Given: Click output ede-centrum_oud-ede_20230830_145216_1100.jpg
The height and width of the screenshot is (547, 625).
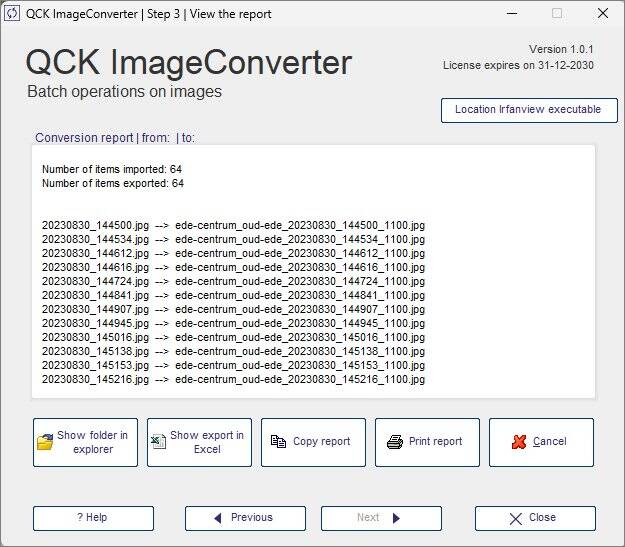Looking at the screenshot, I should coord(300,379).
